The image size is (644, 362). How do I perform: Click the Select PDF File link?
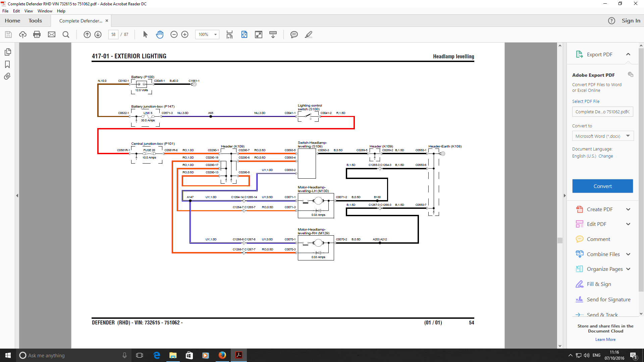click(586, 102)
